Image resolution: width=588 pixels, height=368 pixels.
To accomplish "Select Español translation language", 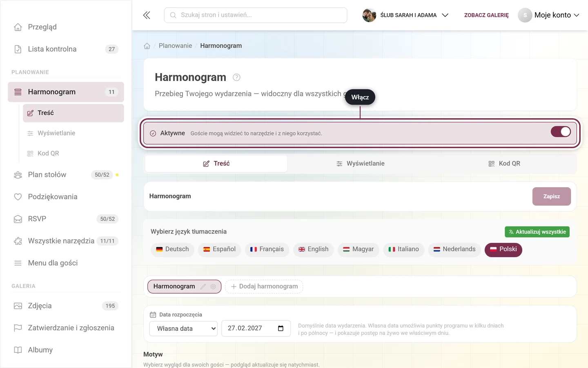I will (219, 249).
